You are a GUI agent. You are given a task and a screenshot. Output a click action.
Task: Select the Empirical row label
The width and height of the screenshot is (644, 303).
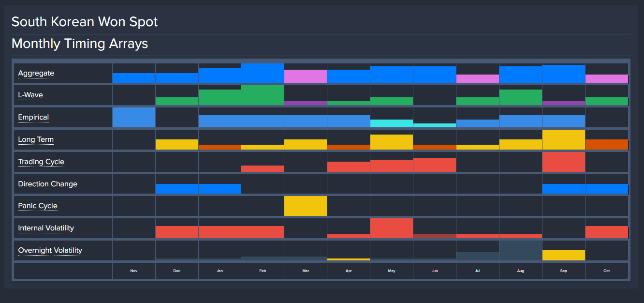tap(33, 117)
